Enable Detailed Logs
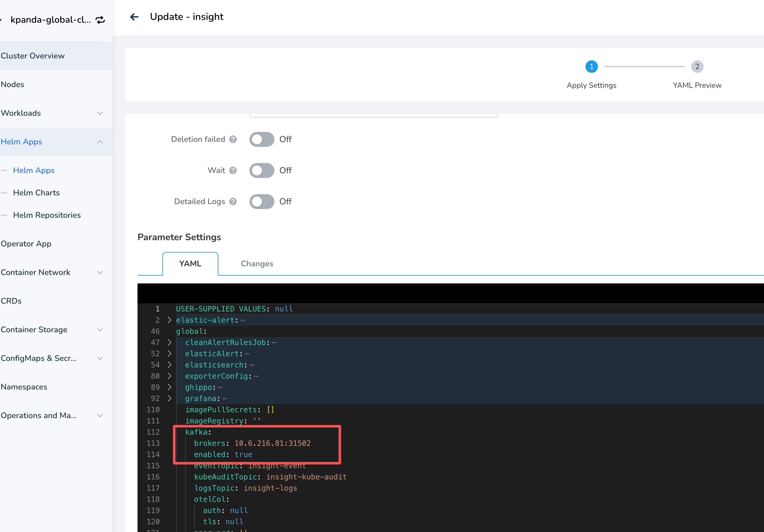This screenshot has width=764, height=532. 262,201
